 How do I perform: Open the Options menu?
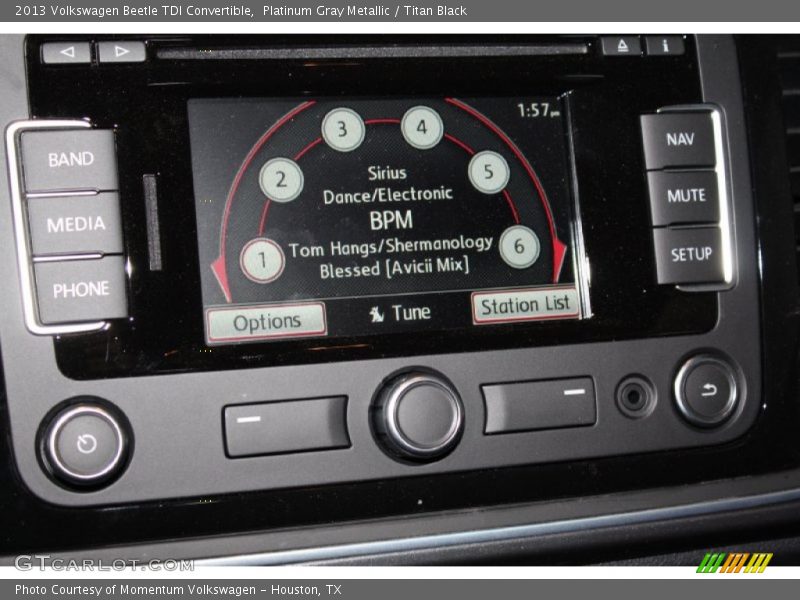coord(266,321)
